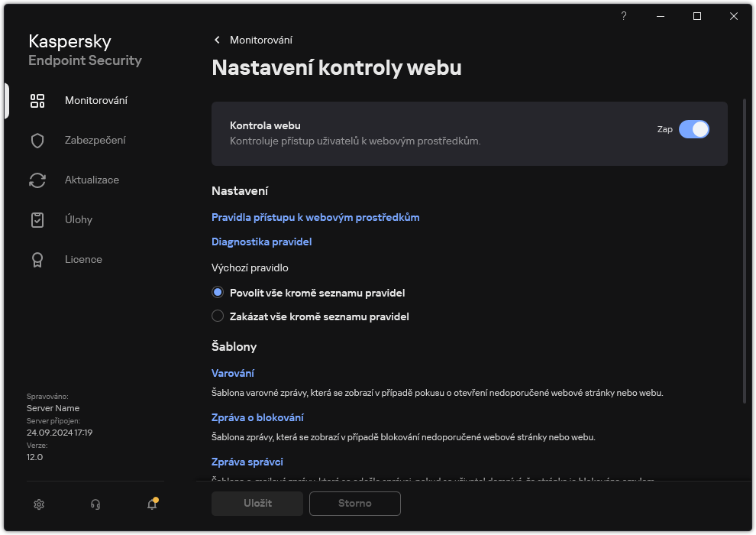
Task: Go back using the Monitorování chevron
Action: pos(217,40)
